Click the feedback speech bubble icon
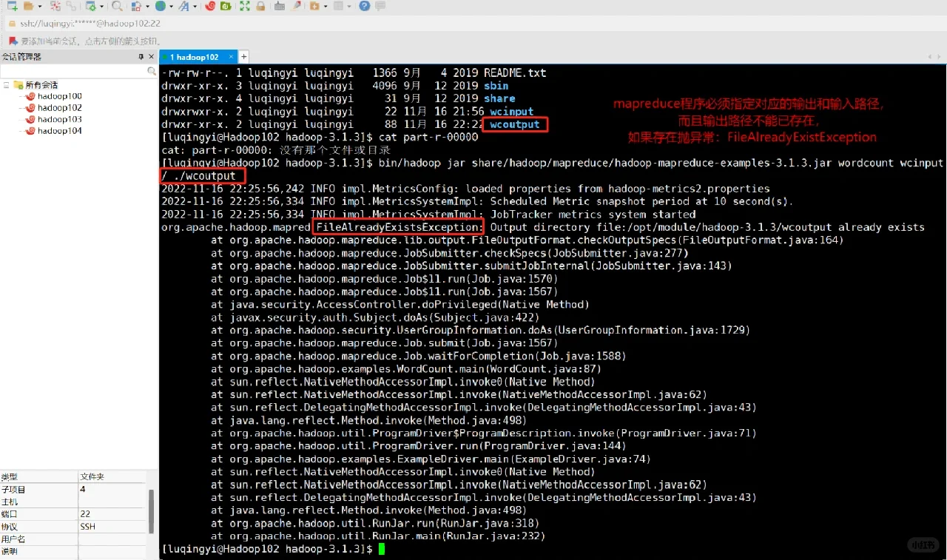Viewport: 947px width, 560px height. (380, 6)
